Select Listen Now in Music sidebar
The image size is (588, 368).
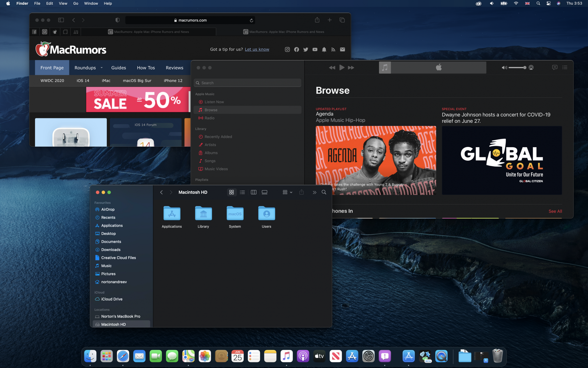pyautogui.click(x=248, y=102)
